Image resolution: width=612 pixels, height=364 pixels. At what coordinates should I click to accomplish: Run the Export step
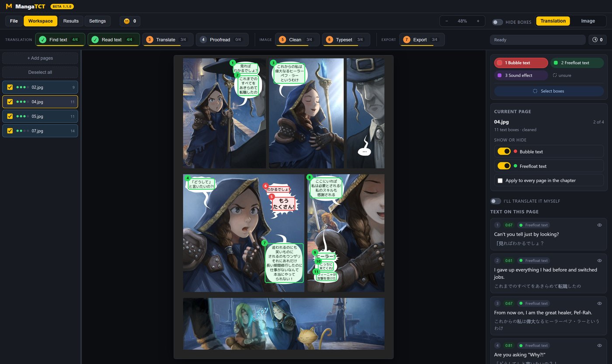click(x=421, y=39)
